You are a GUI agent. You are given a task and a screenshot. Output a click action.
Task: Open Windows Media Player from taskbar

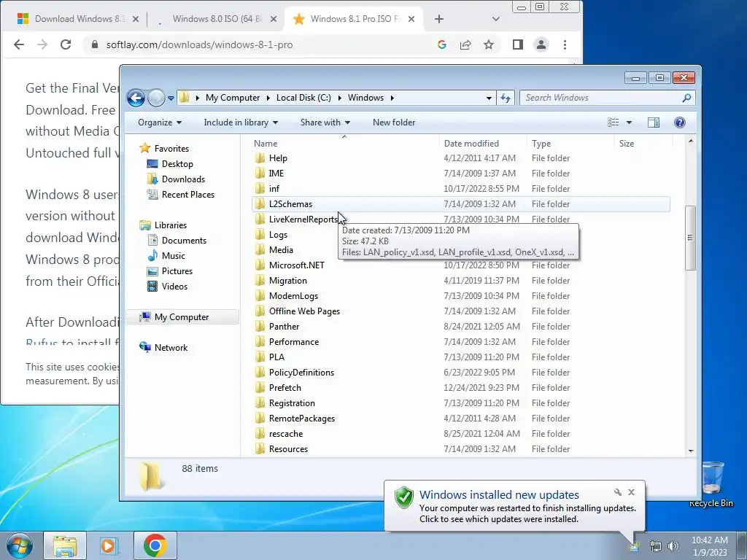click(108, 545)
